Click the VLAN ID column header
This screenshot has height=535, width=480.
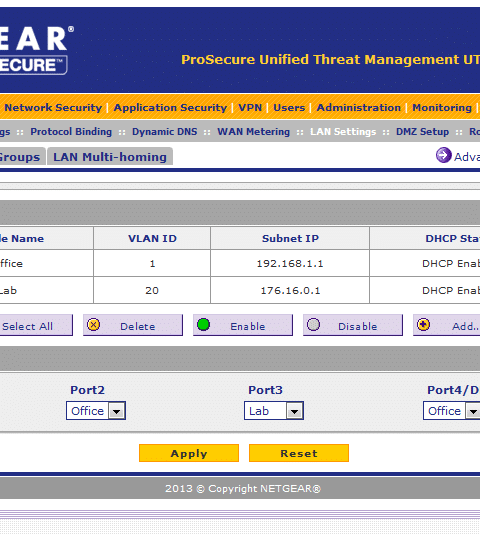pos(152,238)
